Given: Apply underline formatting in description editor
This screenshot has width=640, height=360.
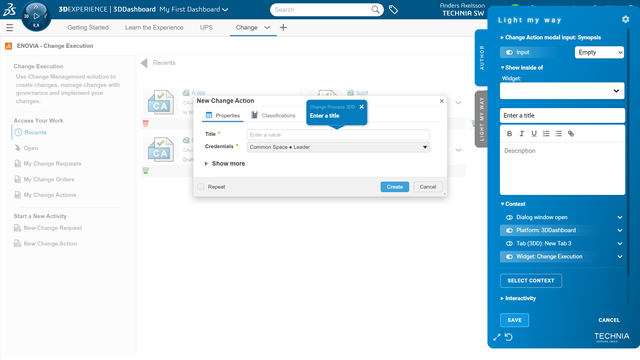Looking at the screenshot, I should tap(533, 133).
